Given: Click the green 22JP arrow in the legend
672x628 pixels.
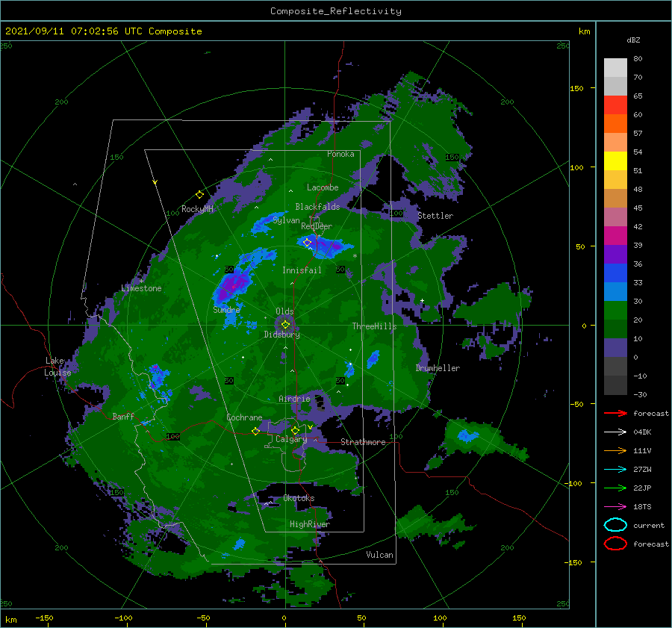Looking at the screenshot, I should pos(615,488).
